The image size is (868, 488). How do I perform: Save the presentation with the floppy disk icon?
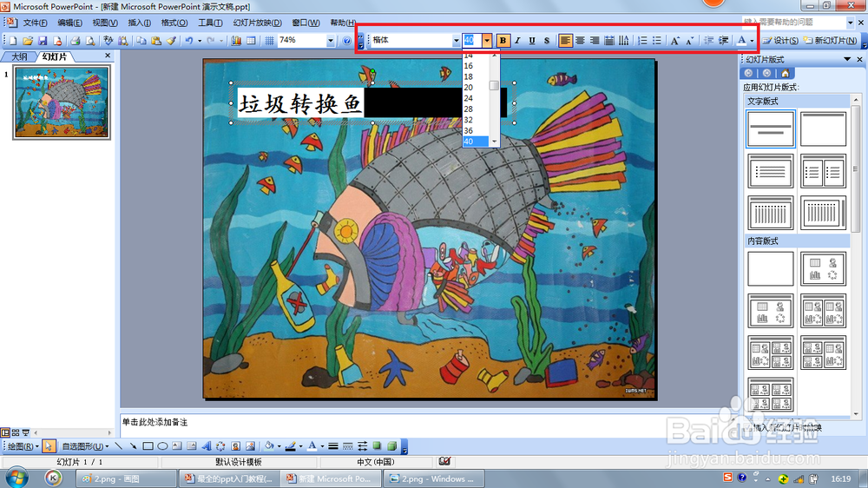tap(42, 41)
